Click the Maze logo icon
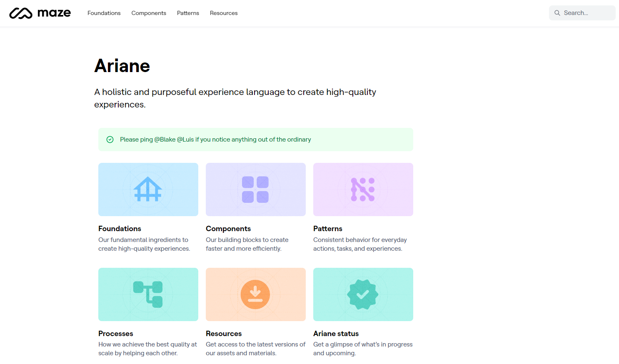The height and width of the screenshot is (364, 619). 21,13
